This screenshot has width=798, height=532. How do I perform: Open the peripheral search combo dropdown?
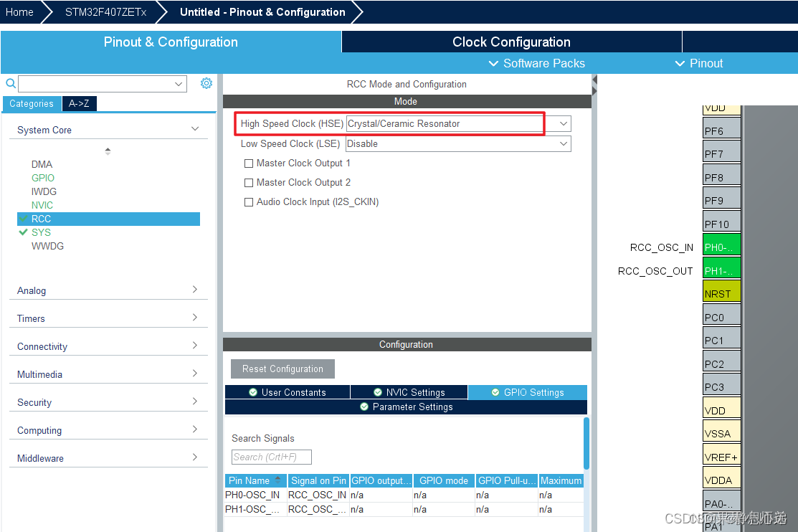click(178, 84)
